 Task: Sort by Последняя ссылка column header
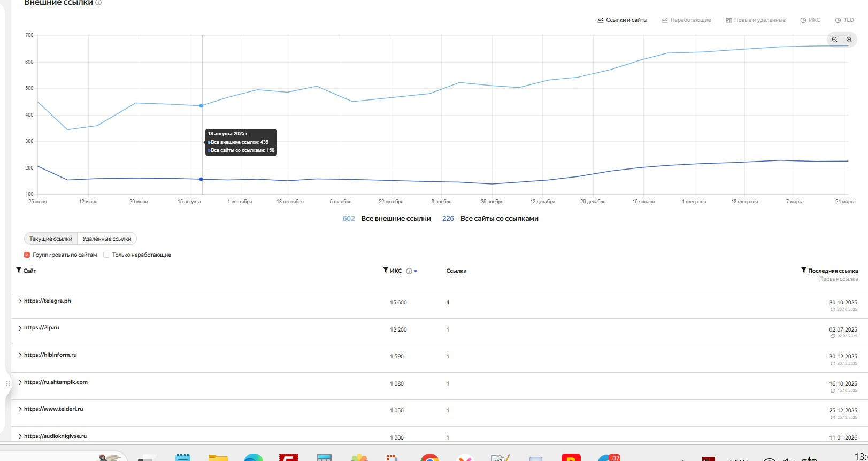pyautogui.click(x=833, y=271)
